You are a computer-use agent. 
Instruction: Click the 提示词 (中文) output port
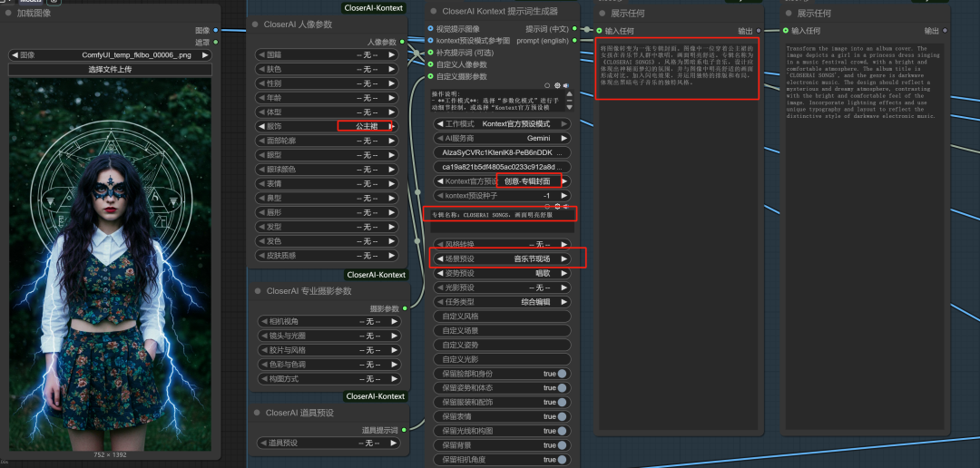coord(575,29)
